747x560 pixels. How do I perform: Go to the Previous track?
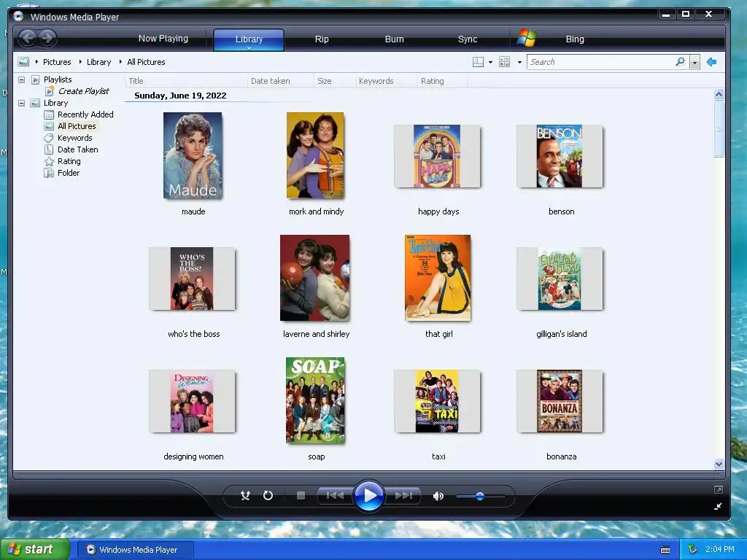coord(335,496)
